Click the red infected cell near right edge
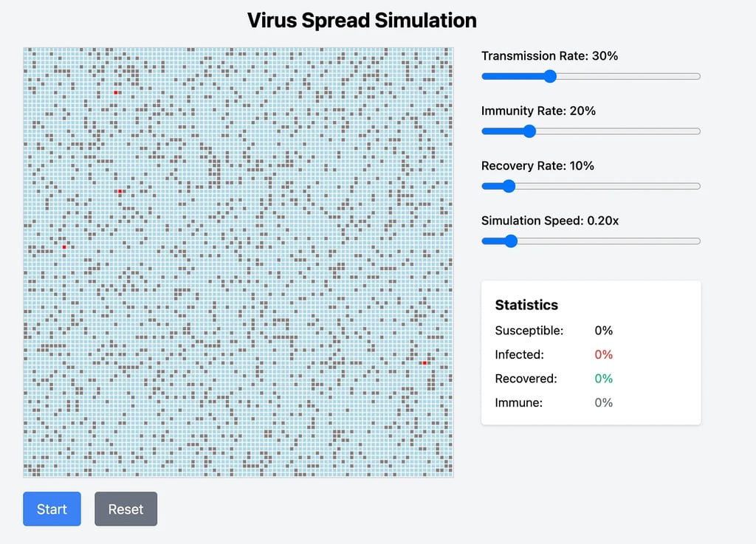The image size is (756, 544). click(x=425, y=362)
